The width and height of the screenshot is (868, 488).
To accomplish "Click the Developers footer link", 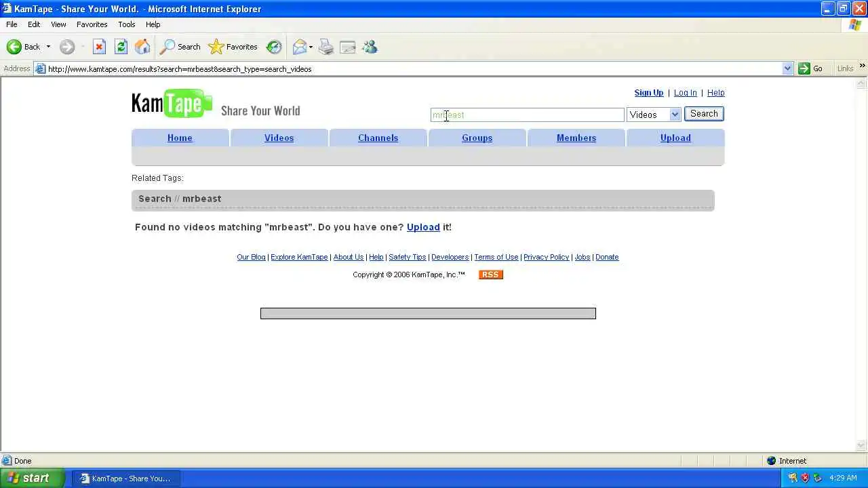I will pyautogui.click(x=450, y=257).
